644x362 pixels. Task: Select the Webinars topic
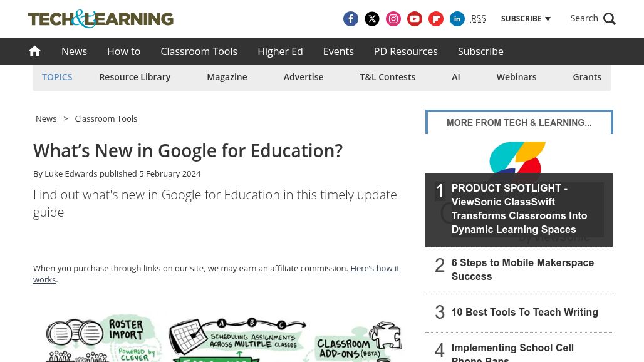pyautogui.click(x=516, y=77)
